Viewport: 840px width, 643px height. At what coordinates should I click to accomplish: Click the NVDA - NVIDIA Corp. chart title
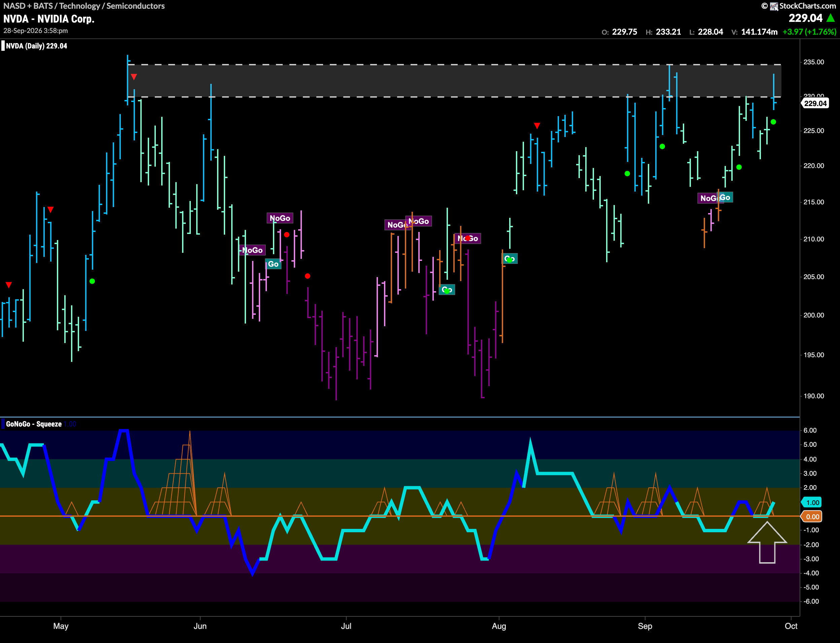(49, 19)
